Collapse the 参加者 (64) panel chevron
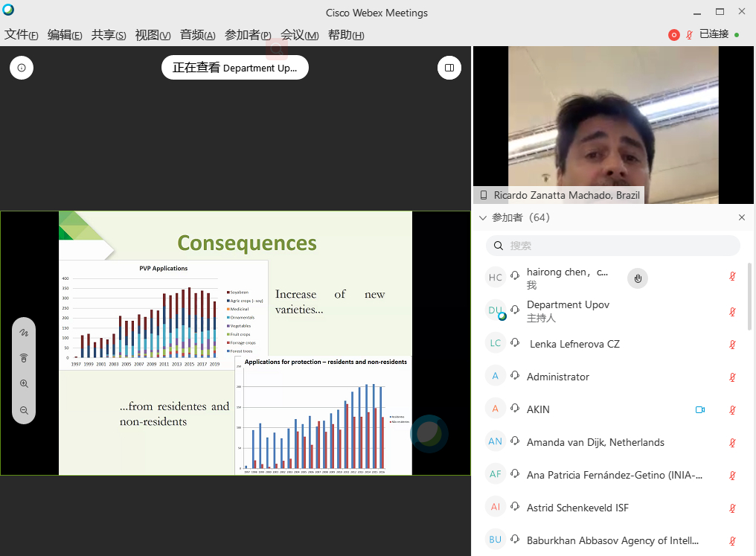Image resolution: width=756 pixels, height=556 pixels. pos(483,218)
